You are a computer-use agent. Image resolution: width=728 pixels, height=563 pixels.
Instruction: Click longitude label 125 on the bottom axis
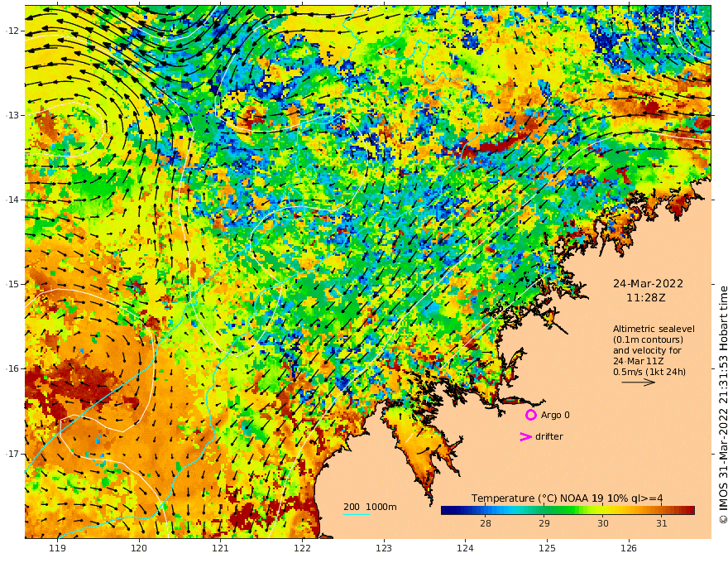click(x=547, y=549)
